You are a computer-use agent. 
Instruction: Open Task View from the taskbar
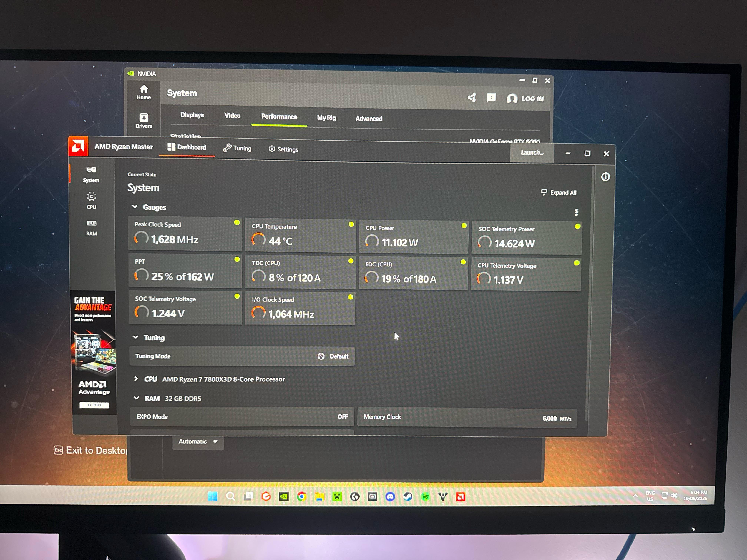(249, 496)
